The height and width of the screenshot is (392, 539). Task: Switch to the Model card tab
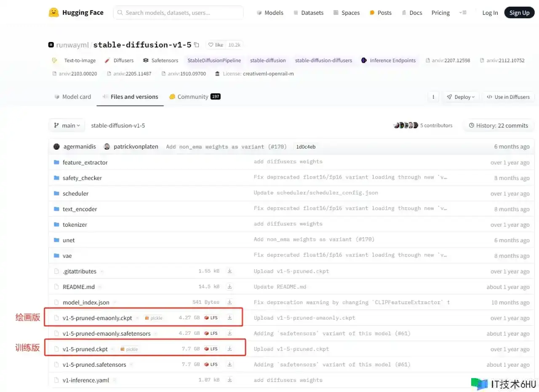click(x=72, y=97)
